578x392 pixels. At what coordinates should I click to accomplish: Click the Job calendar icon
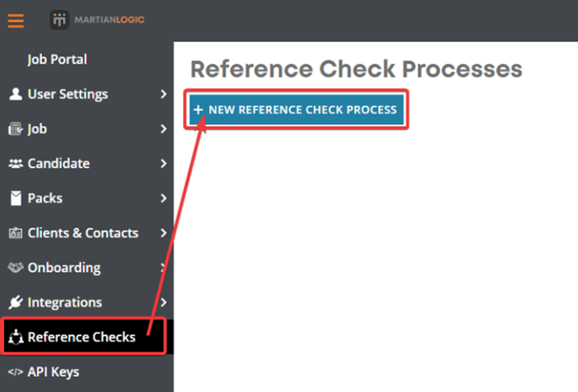coord(15,129)
